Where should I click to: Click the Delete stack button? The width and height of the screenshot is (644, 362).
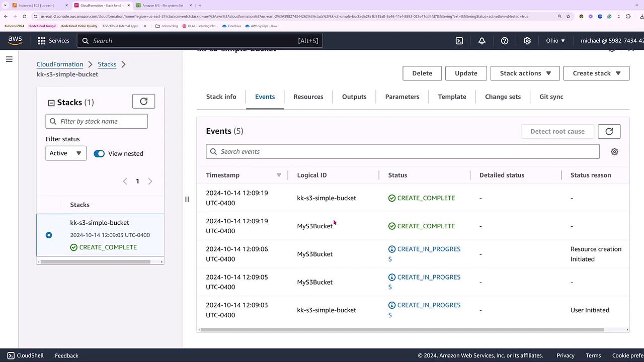click(422, 73)
